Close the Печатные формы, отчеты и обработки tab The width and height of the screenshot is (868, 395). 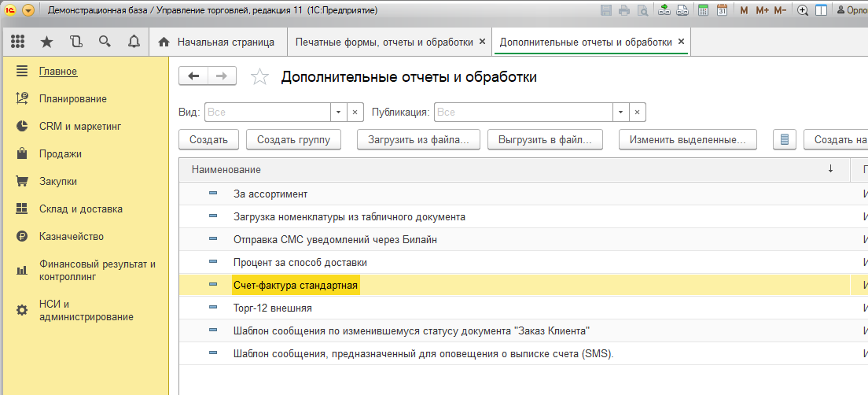(482, 42)
